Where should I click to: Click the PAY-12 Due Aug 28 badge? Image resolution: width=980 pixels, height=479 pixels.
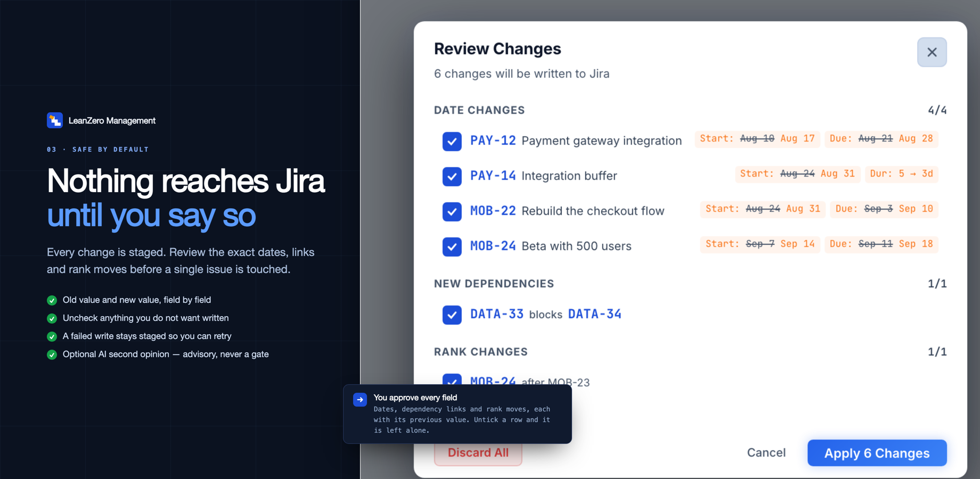(x=881, y=139)
